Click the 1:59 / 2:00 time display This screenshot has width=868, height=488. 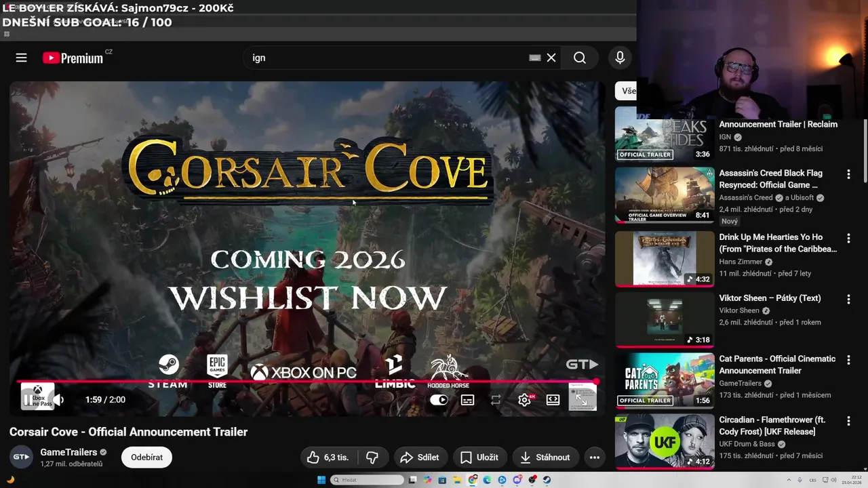click(105, 400)
